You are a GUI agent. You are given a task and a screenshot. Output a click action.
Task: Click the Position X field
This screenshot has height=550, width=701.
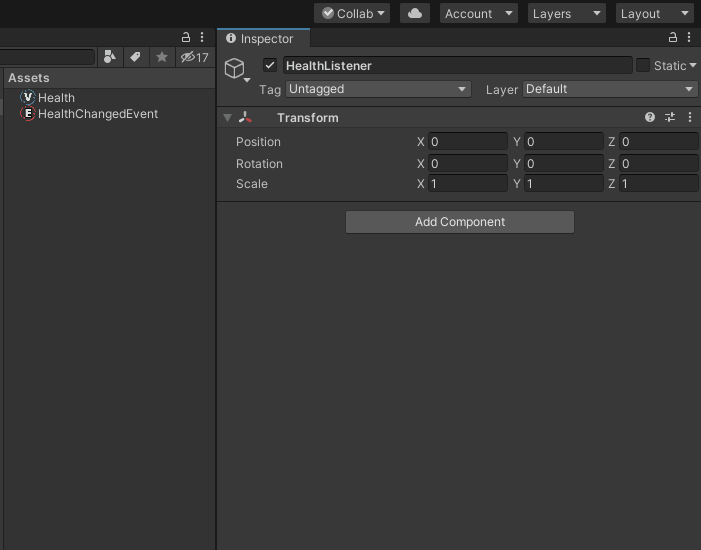[x=468, y=141]
